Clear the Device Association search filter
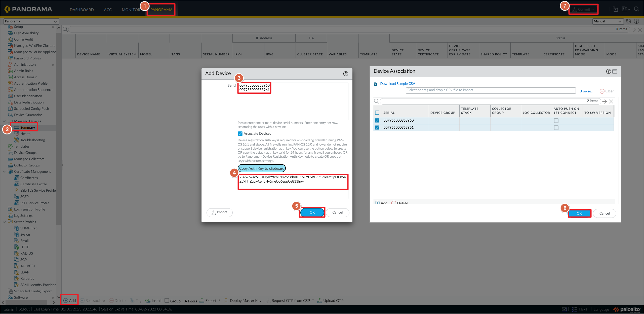The image size is (644, 314). tap(611, 101)
